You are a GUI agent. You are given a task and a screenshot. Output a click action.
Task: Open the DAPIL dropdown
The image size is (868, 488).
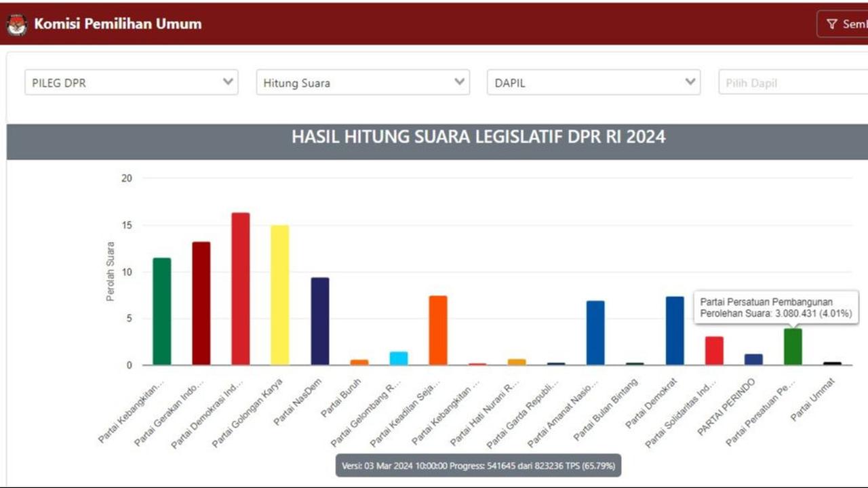pyautogui.click(x=593, y=83)
